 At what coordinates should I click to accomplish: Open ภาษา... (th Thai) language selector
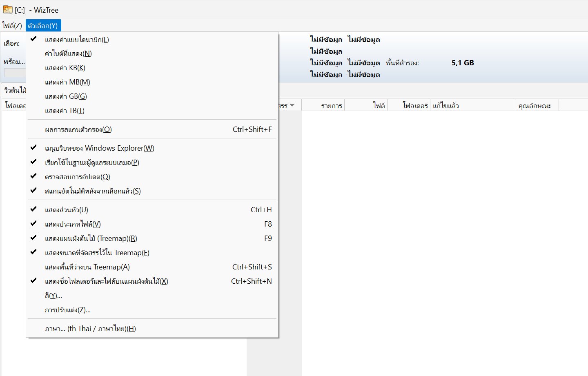pos(152,329)
